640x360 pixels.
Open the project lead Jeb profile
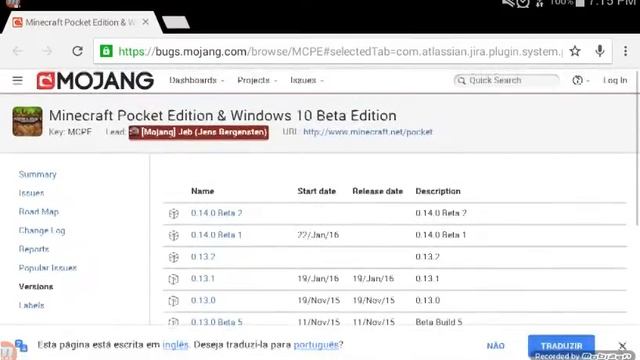(199, 132)
